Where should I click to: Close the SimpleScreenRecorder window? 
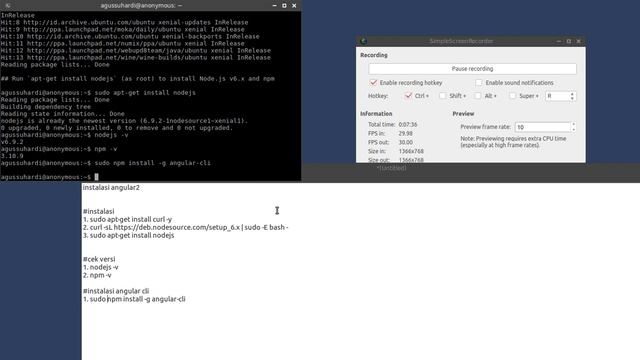click(x=578, y=41)
